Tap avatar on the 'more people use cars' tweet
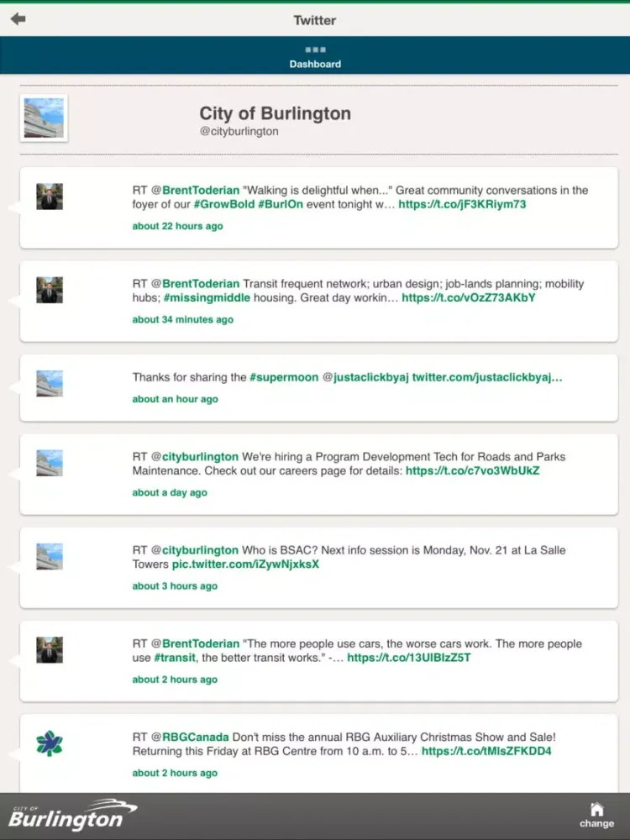Image resolution: width=630 pixels, height=840 pixels. point(50,650)
